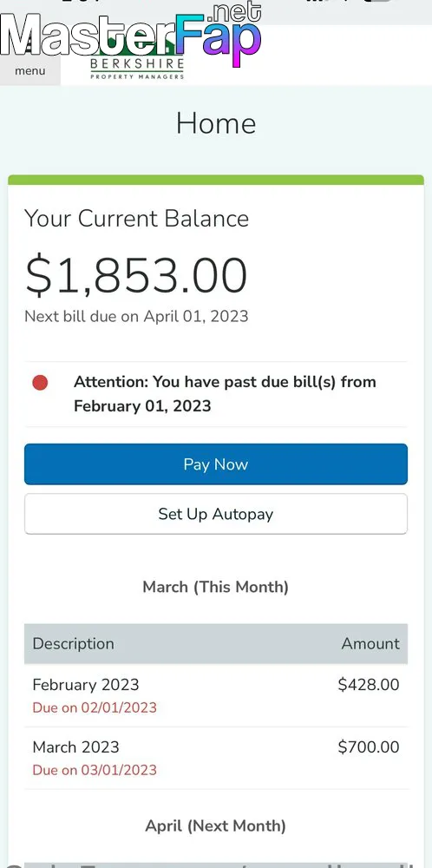The width and height of the screenshot is (432, 868).
Task: Click the Your Current Balance heading
Action: pos(136,219)
